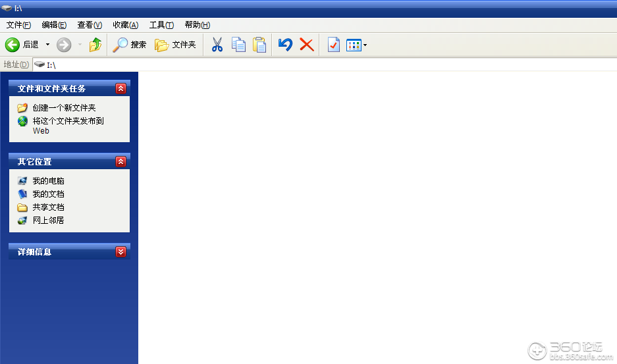Click the Paste clipboard icon
617x364 pixels.
coord(259,45)
